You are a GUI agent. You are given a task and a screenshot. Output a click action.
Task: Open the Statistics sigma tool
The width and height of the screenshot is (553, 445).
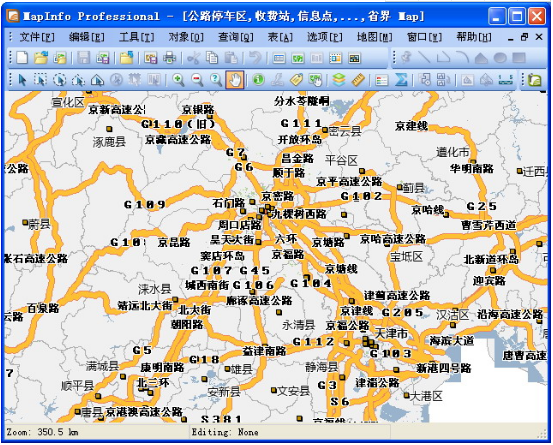(401, 80)
